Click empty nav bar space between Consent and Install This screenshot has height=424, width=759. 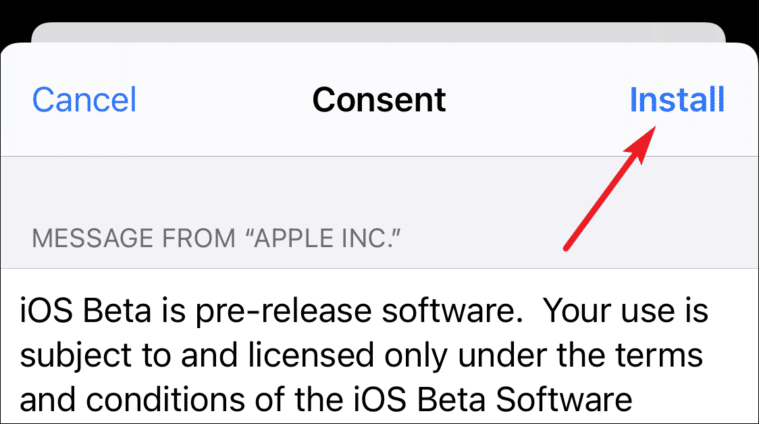(x=538, y=100)
